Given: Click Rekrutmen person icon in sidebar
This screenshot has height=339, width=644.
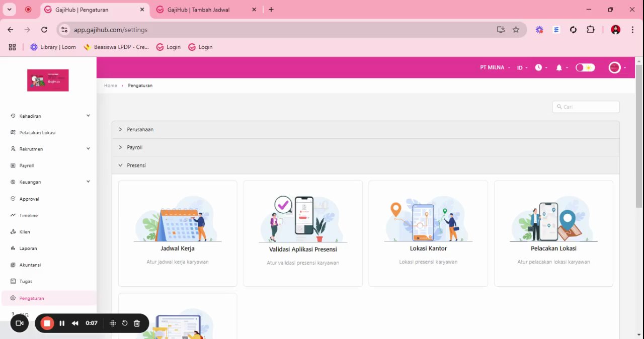Looking at the screenshot, I should coord(13,149).
